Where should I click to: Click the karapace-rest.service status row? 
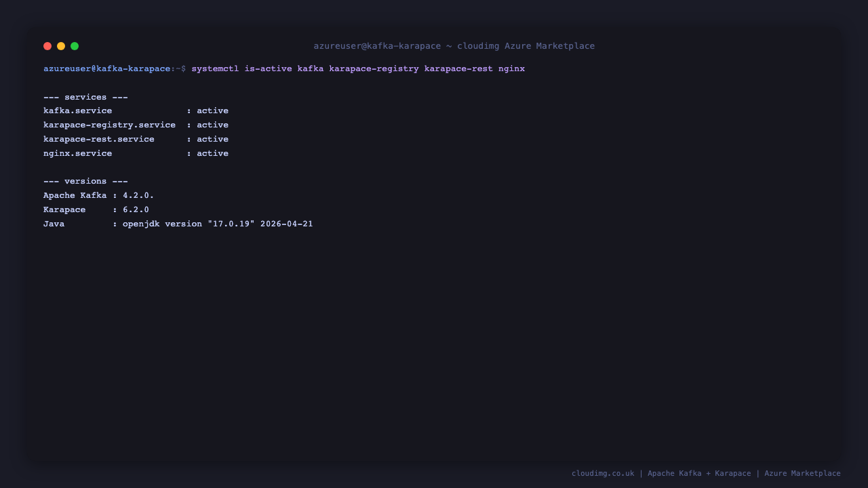coord(136,140)
